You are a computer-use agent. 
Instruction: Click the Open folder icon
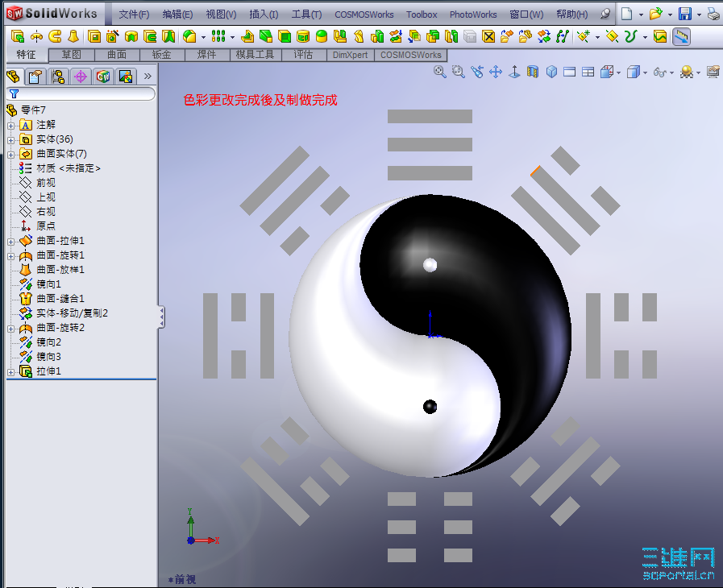[x=655, y=14]
